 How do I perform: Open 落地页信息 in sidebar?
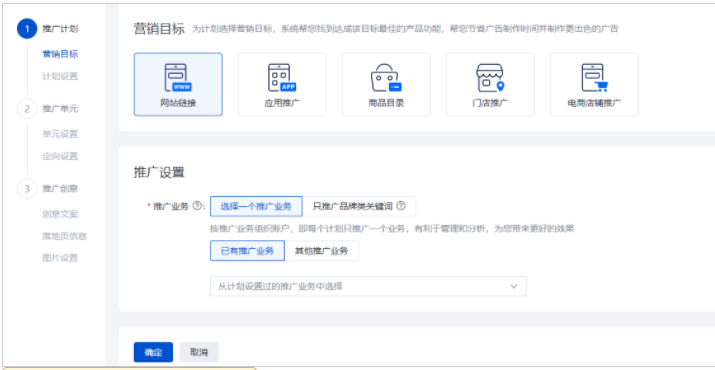point(64,236)
